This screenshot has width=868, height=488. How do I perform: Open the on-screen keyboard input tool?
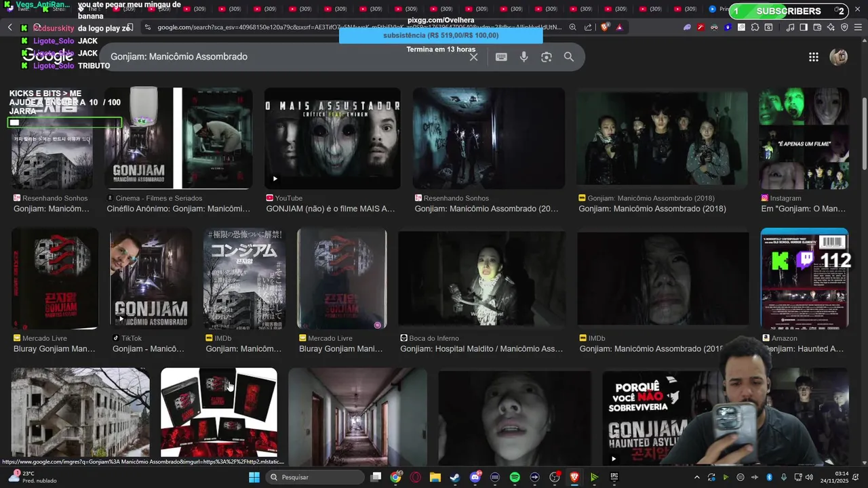pos(501,57)
